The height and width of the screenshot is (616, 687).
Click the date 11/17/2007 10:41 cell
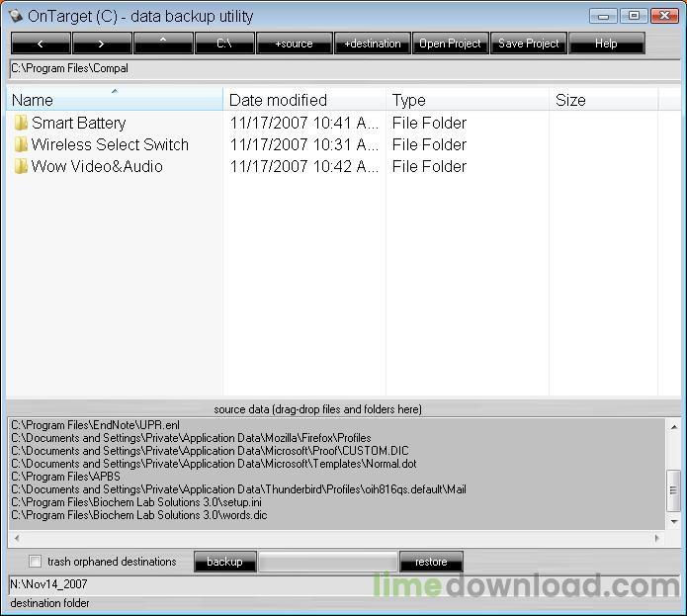(x=304, y=124)
